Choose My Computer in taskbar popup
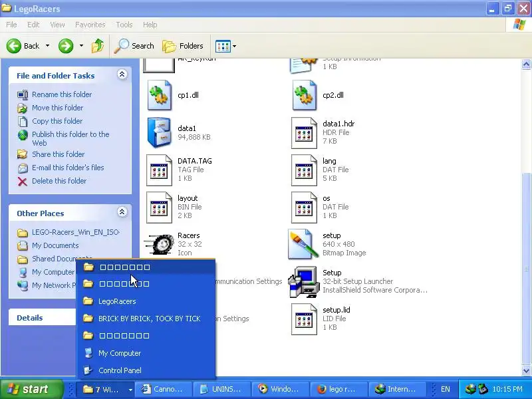Viewport: 532px width, 399px height. [146, 353]
